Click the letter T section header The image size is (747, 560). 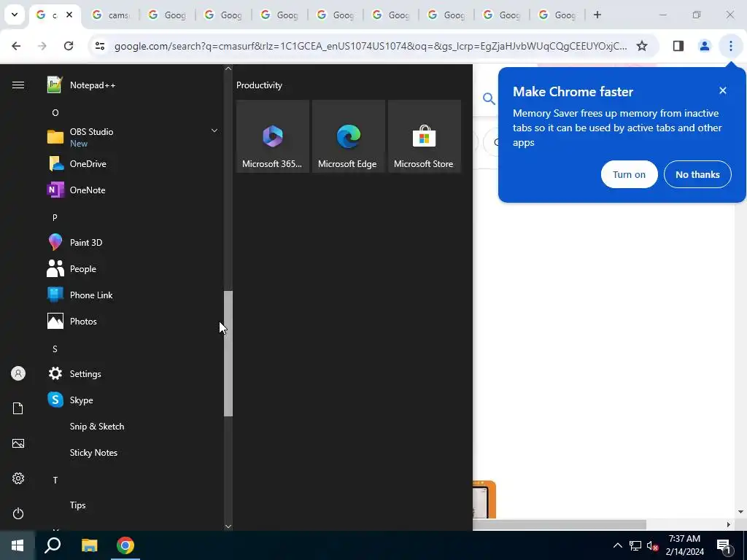55,480
